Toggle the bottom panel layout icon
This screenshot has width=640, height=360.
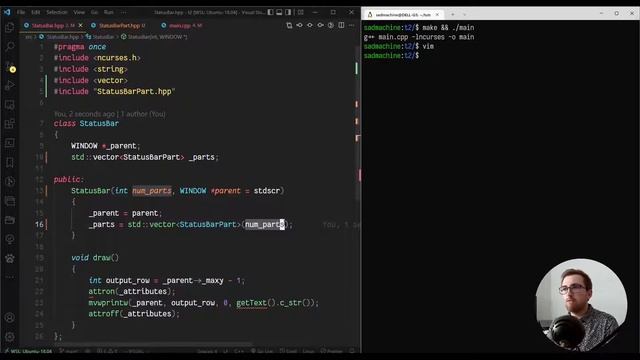click(279, 12)
